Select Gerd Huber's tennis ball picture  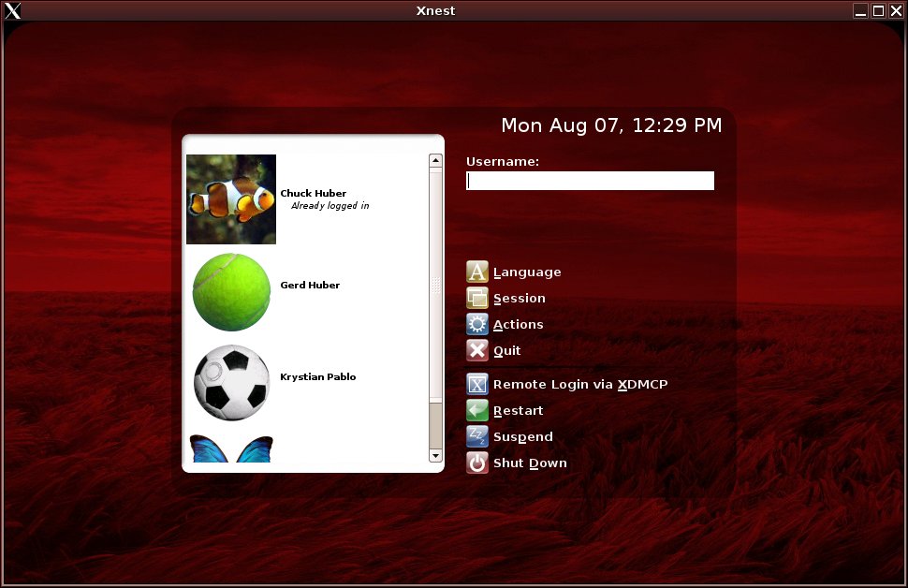[x=231, y=292]
